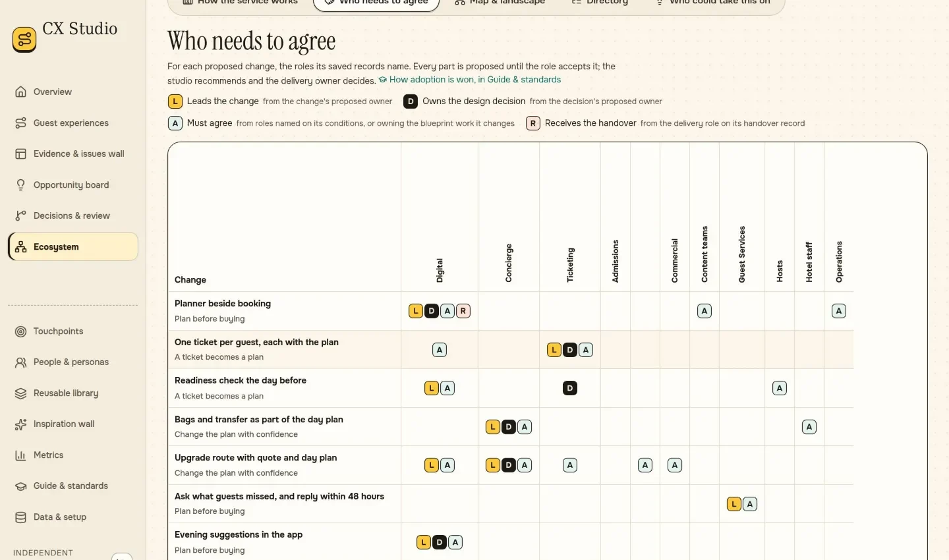
Task: Show the Inspiration wall
Action: coord(72,424)
